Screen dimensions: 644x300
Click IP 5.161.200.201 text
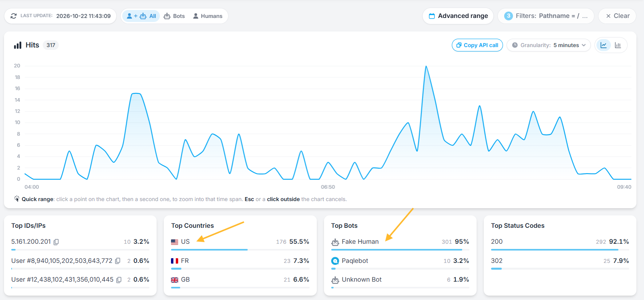point(31,242)
